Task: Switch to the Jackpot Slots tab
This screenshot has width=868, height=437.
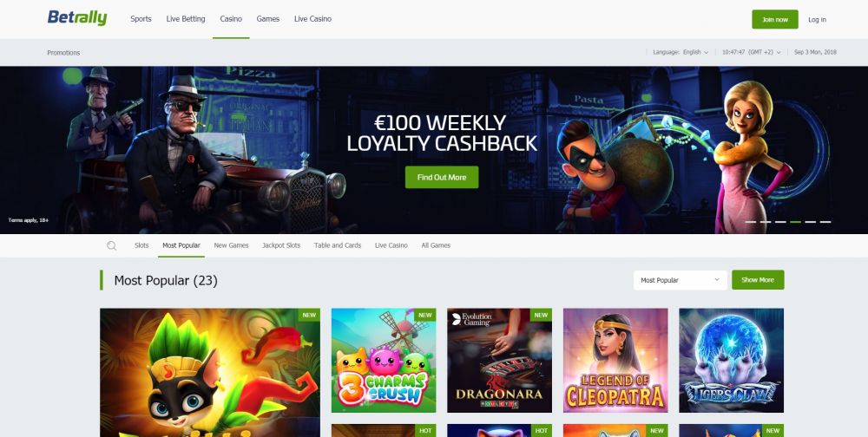Action: [x=281, y=245]
